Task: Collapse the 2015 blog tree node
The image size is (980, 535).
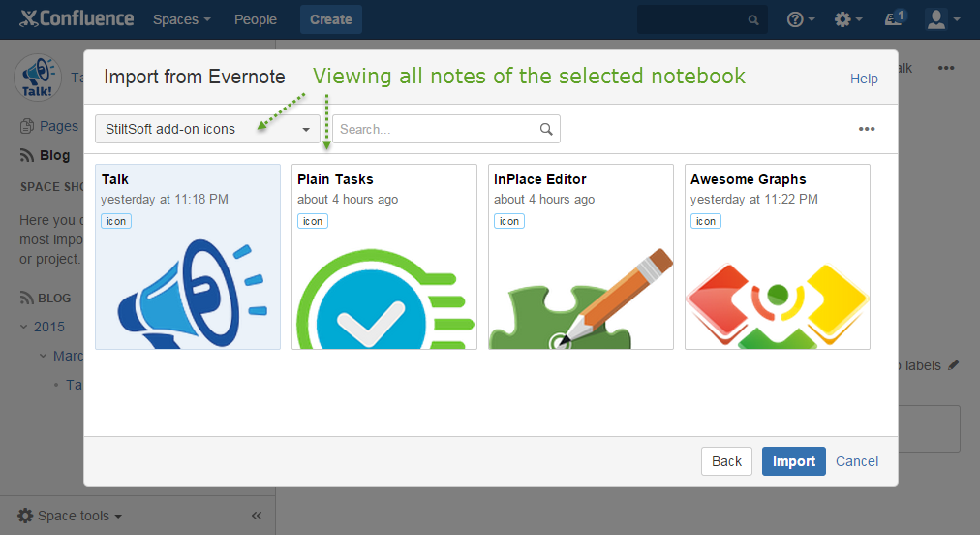Action: (x=24, y=327)
